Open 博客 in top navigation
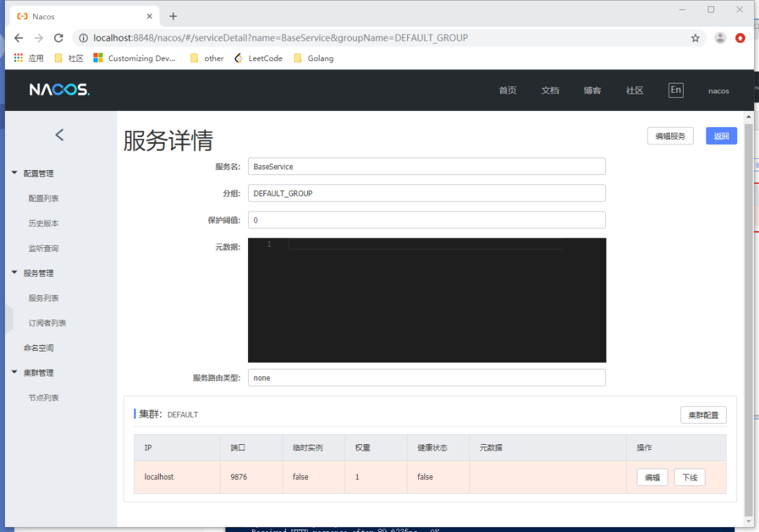The image size is (759, 532). 592,91
